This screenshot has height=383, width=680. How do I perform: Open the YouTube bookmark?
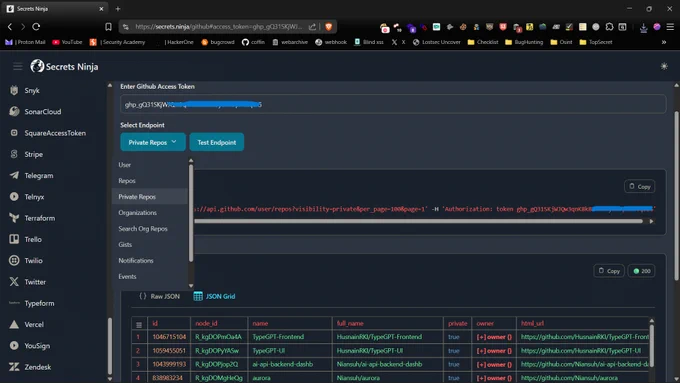(x=67, y=42)
